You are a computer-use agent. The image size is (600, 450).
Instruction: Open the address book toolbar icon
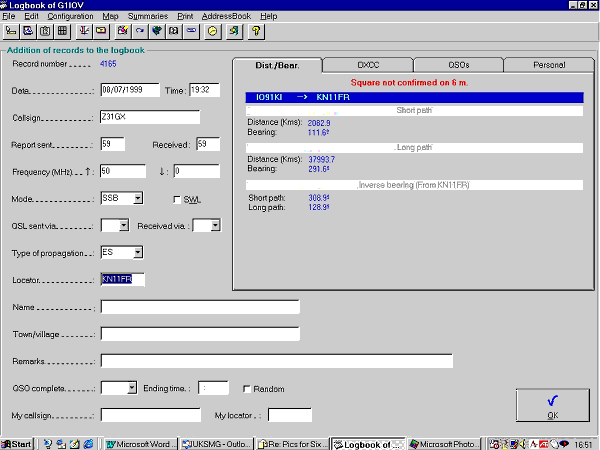pos(174,31)
